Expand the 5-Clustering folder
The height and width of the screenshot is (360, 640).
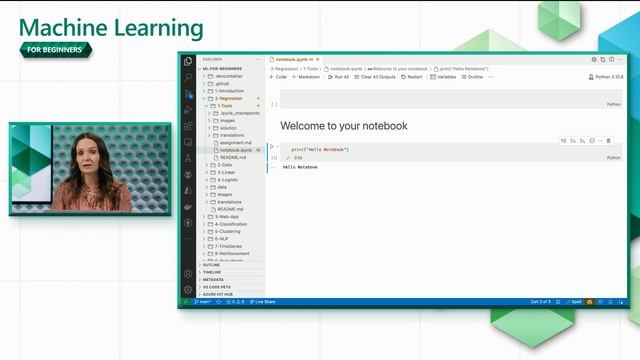(x=222, y=231)
